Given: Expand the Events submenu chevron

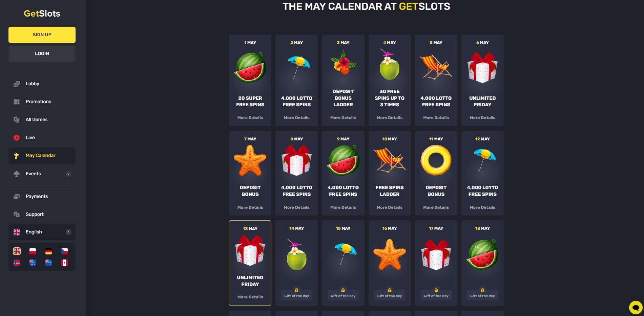Looking at the screenshot, I should tap(68, 174).
